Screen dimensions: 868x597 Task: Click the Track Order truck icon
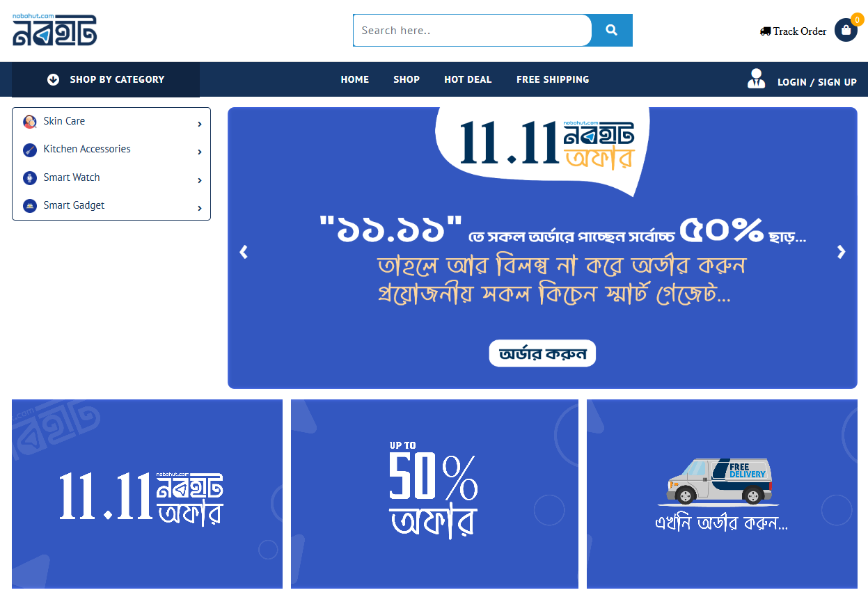pyautogui.click(x=765, y=31)
